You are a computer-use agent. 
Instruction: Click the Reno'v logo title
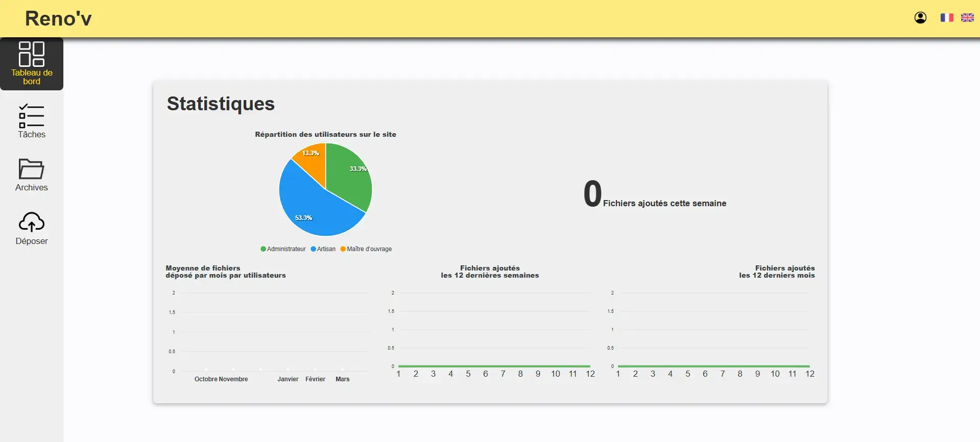[x=58, y=19]
